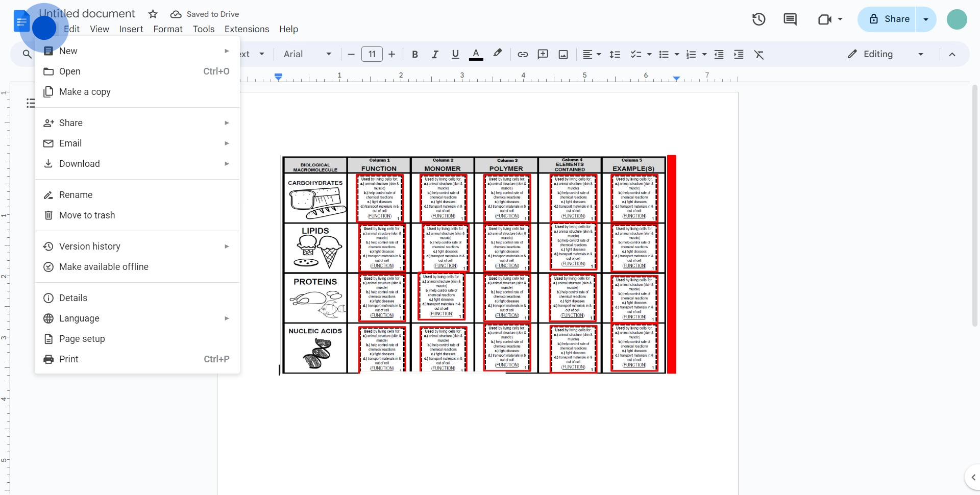Open the text color picker
Viewport: 980px width, 495px height.
(x=476, y=54)
